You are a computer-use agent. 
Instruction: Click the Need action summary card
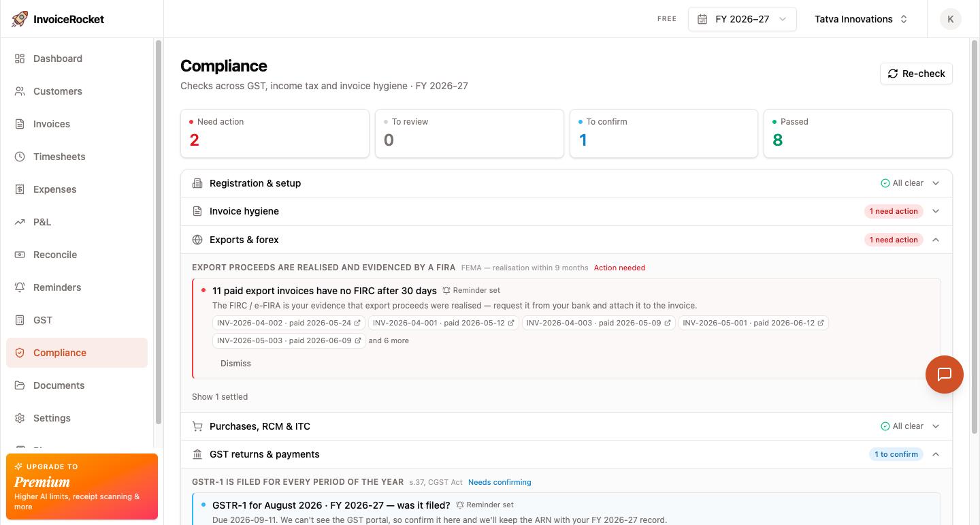point(275,133)
